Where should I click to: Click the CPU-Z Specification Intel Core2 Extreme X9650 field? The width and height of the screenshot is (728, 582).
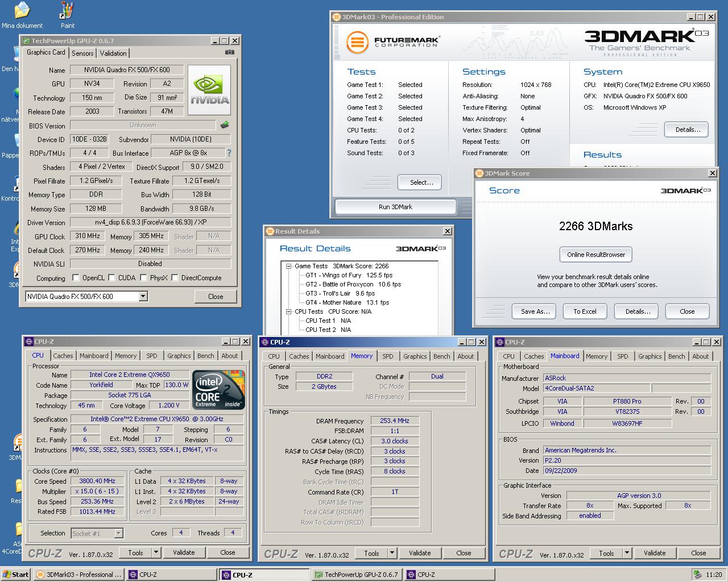coord(156,419)
